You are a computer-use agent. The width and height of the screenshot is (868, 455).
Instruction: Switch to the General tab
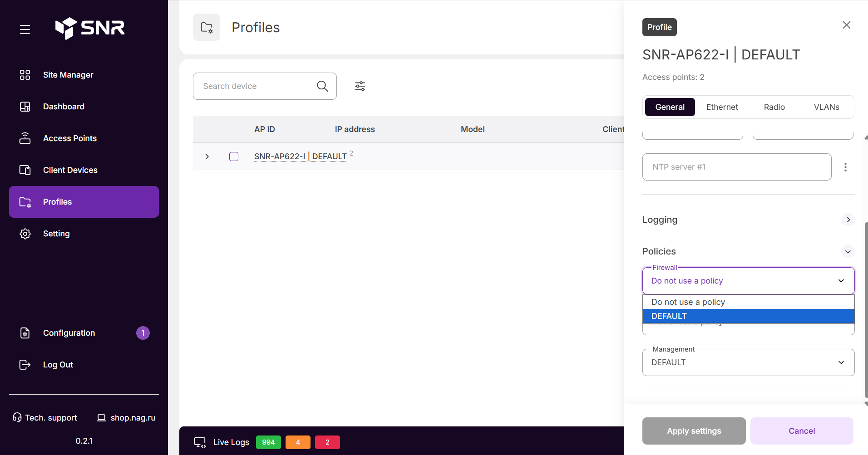tap(670, 107)
